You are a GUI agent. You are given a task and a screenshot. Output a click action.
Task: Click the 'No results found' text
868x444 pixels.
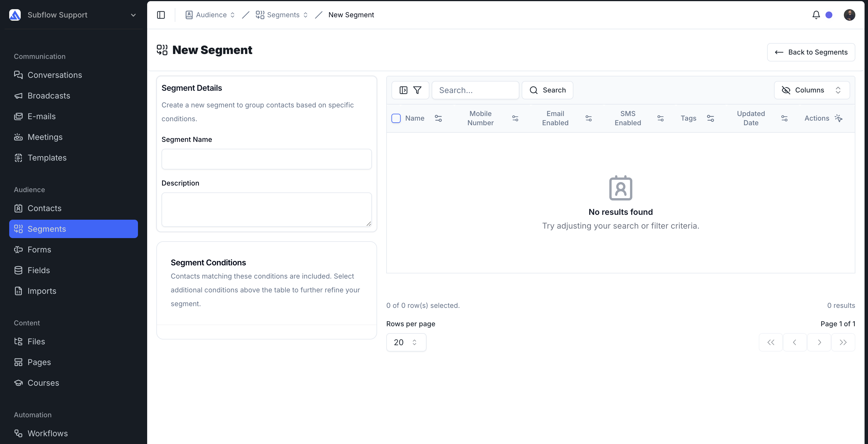(621, 212)
